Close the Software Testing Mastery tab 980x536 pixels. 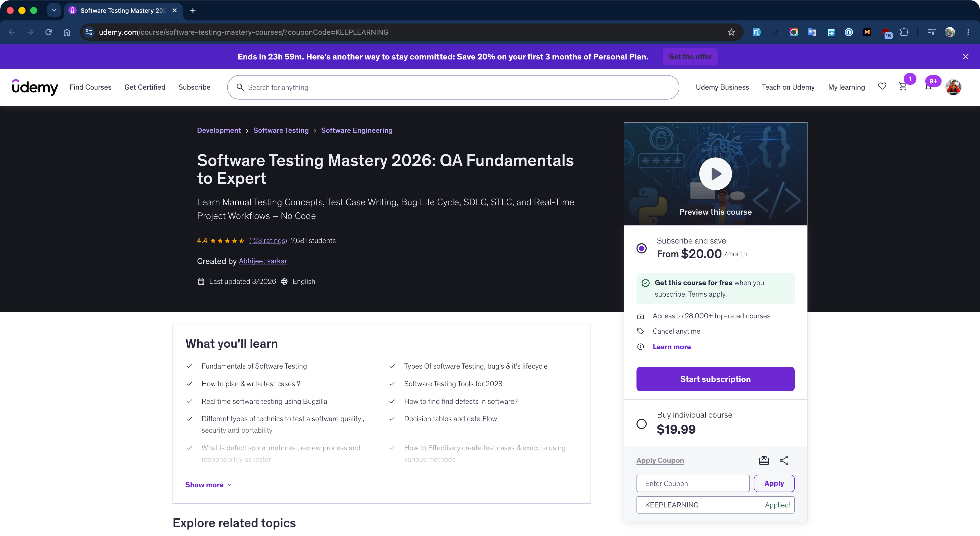(x=175, y=10)
